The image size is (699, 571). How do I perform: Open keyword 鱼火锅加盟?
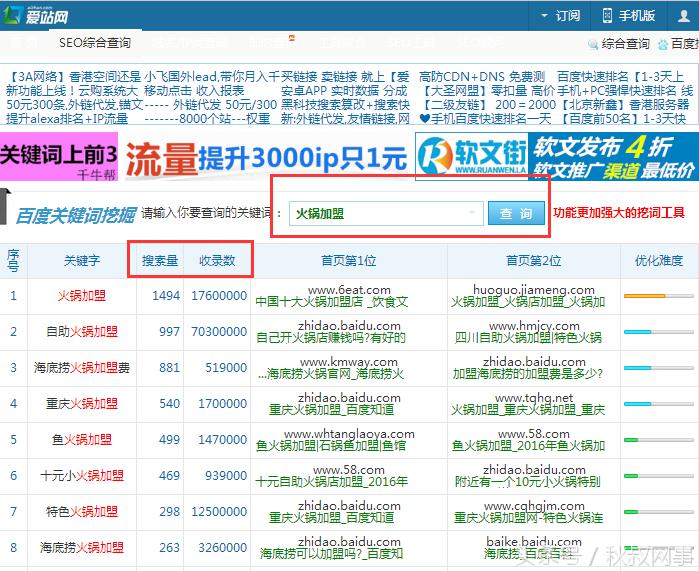(x=82, y=440)
